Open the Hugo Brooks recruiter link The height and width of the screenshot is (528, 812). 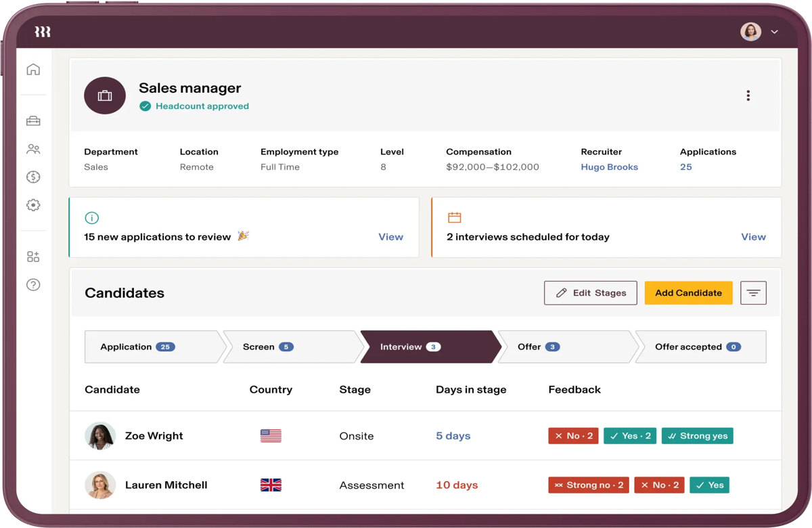pyautogui.click(x=609, y=167)
